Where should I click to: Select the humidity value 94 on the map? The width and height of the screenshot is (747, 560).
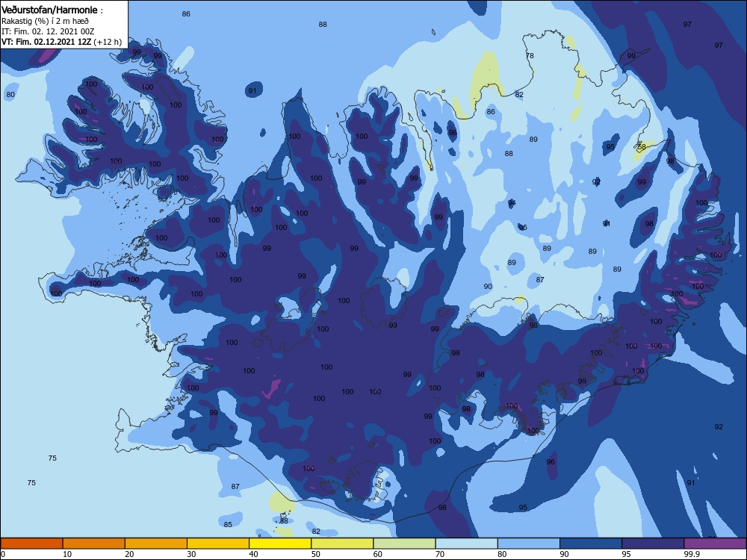point(512,203)
